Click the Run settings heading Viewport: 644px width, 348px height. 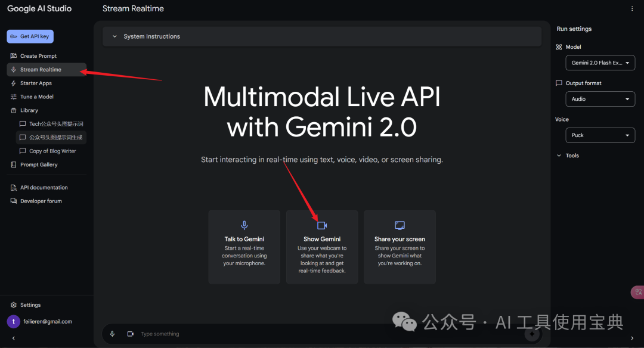point(574,29)
